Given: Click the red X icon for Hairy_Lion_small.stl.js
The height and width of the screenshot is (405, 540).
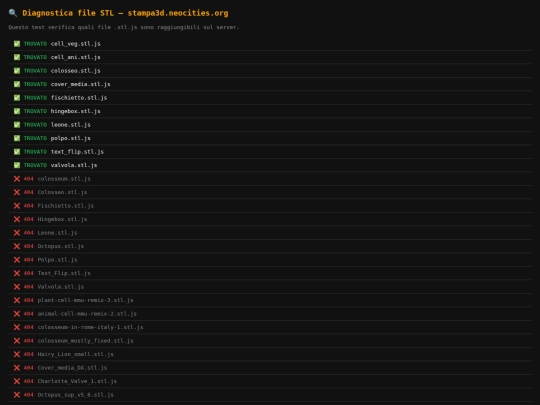Looking at the screenshot, I should point(17,354).
